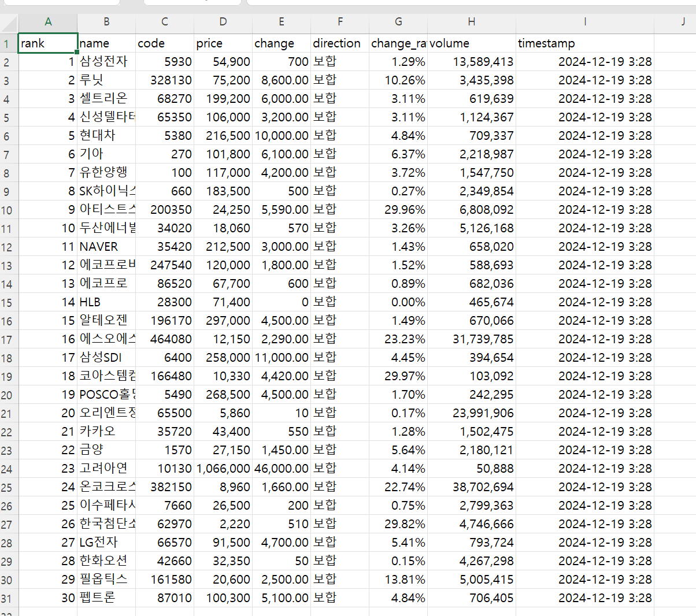This screenshot has height=616, width=696.
Task: Select column H header
Action: click(471, 22)
